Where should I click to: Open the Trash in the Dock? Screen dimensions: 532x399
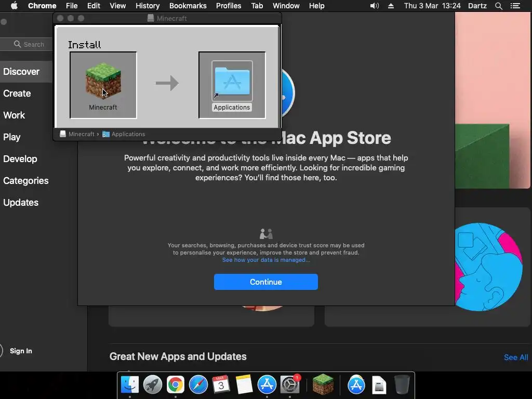[402, 385]
